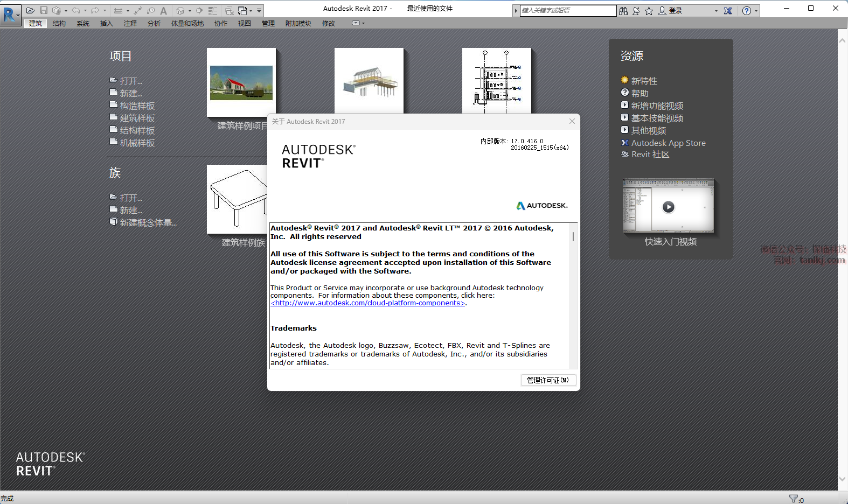This screenshot has width=848, height=504.
Task: Open the default 3D view house icon
Action: (x=180, y=11)
